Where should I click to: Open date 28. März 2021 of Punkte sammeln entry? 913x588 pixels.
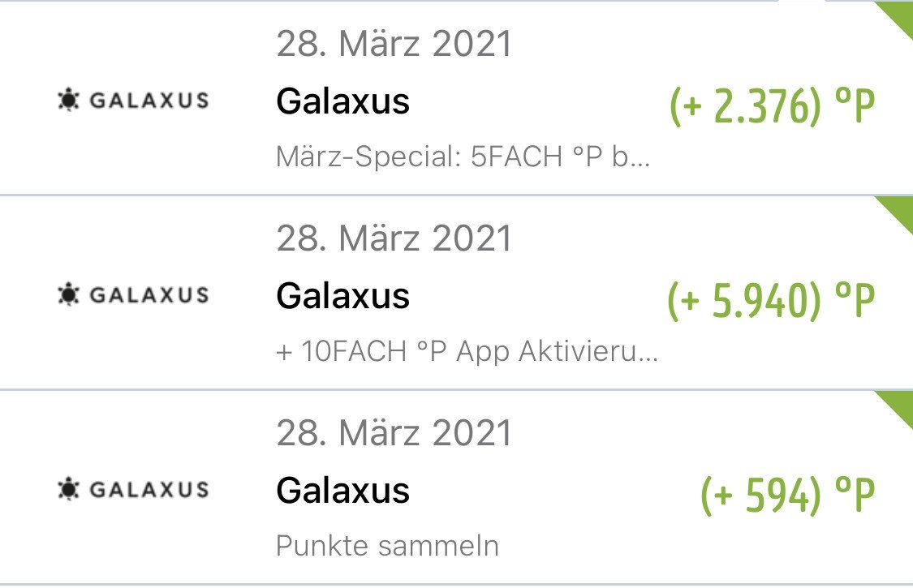[394, 432]
